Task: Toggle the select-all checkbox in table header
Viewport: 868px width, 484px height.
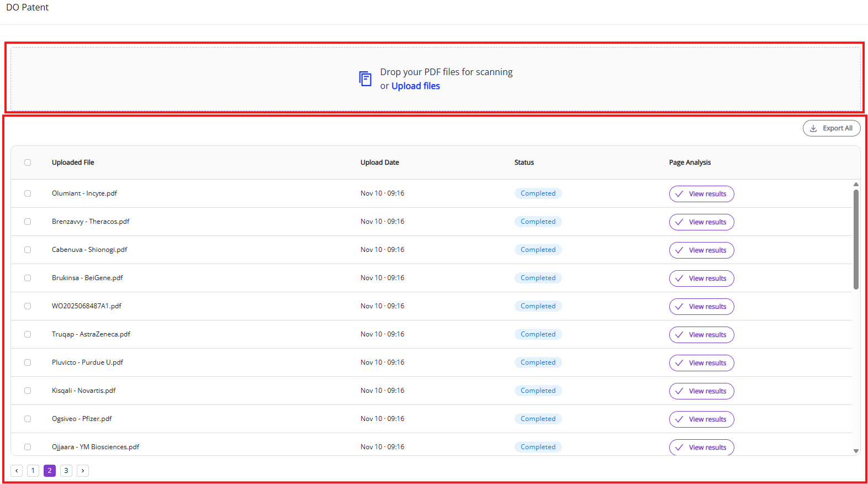Action: point(28,162)
